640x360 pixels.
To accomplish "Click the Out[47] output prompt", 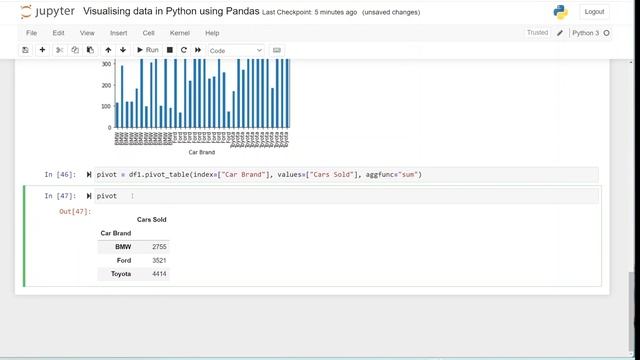I will [75, 211].
